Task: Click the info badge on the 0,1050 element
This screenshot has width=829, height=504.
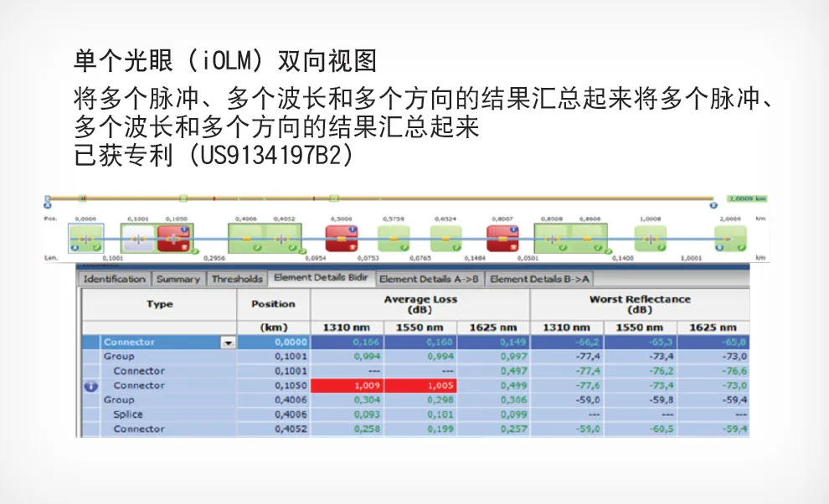Action: pos(184,229)
